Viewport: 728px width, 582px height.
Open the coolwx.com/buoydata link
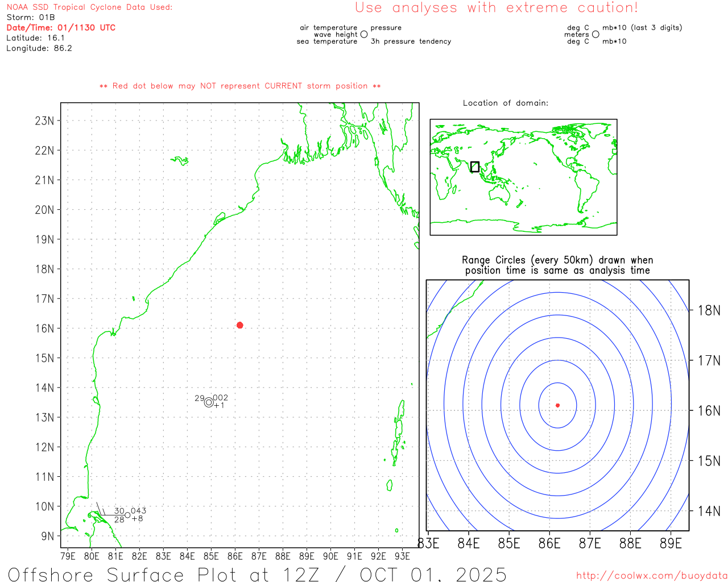[652, 576]
